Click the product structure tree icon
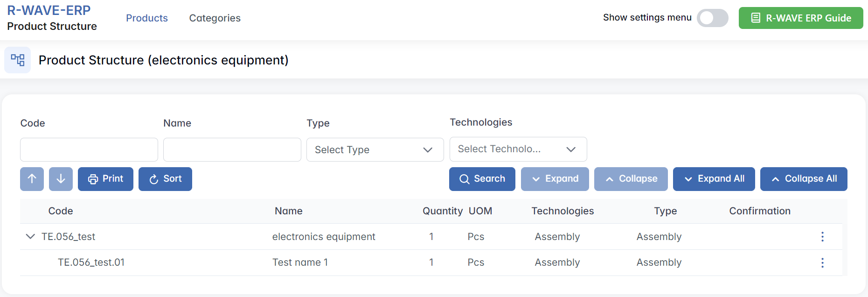 pos(18,60)
